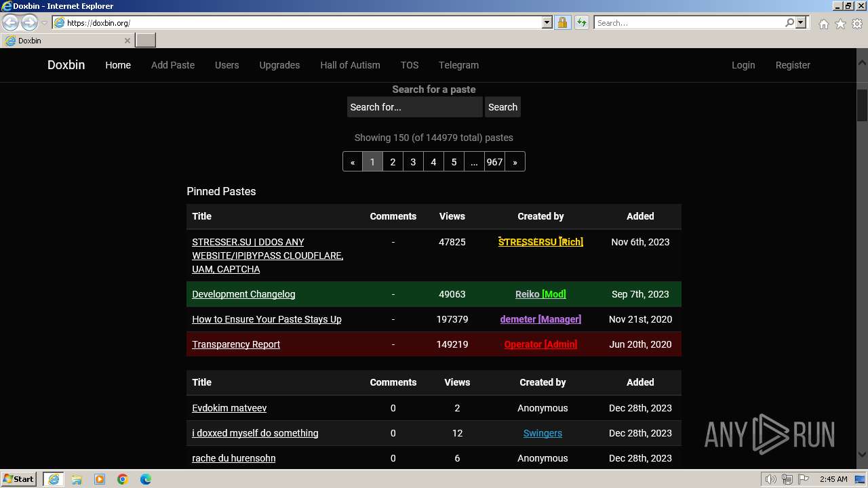The width and height of the screenshot is (868, 488).
Task: Click the search magnifier icon in IE search box
Action: [x=789, y=23]
